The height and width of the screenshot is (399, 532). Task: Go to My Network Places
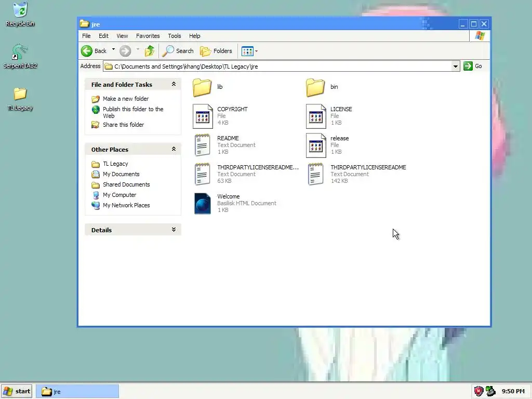coord(126,205)
